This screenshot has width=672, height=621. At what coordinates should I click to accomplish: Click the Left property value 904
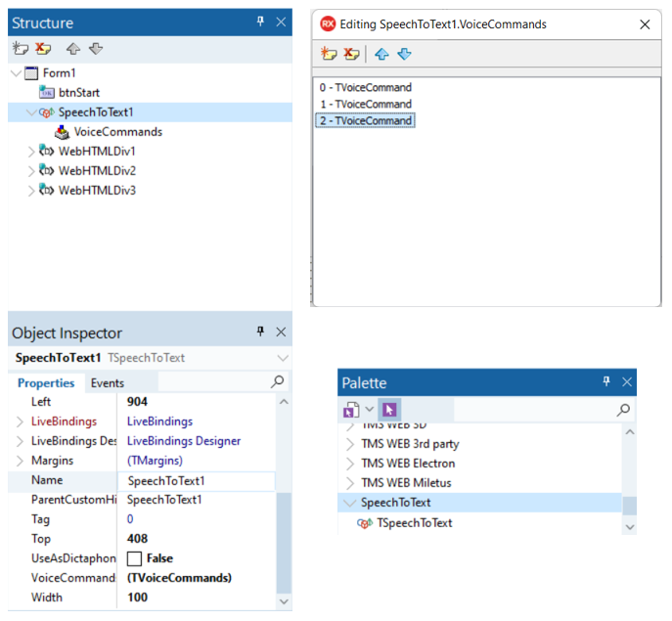click(x=137, y=402)
